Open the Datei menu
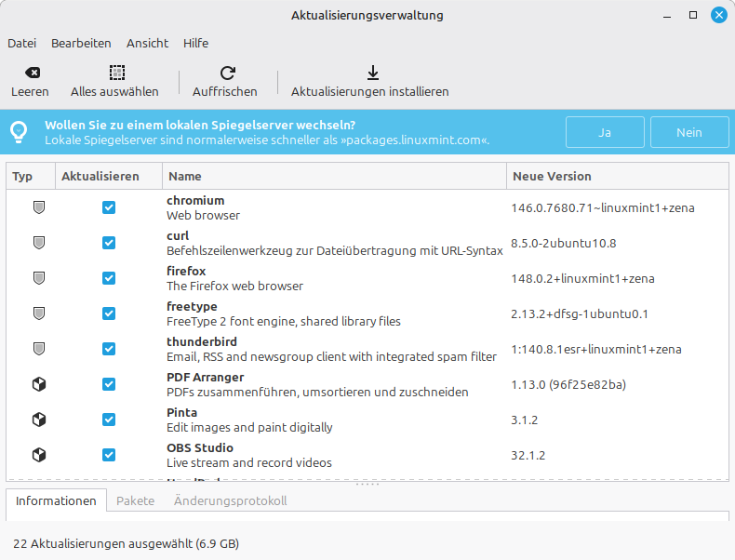Viewport: 735px width, 560px height. tap(21, 43)
